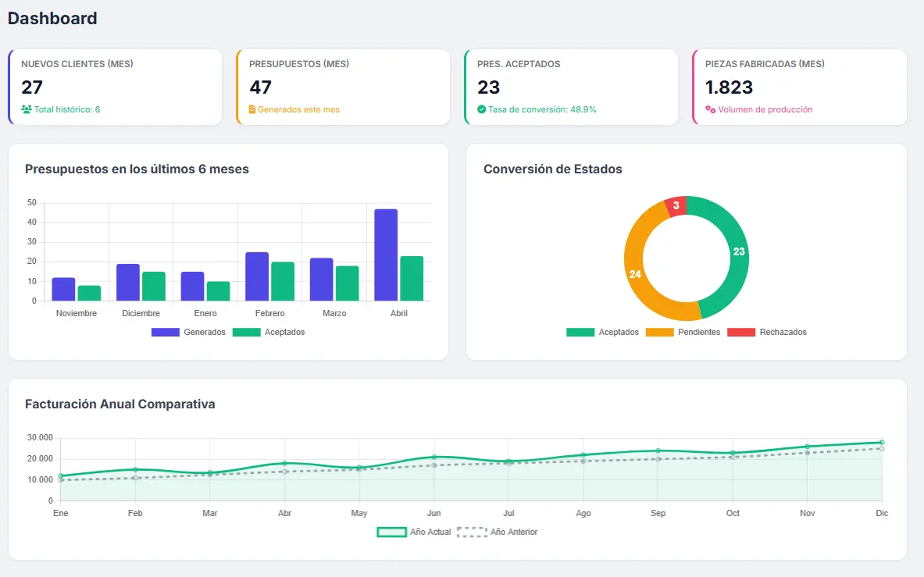Click the checkmark icon by Tasa de conversión
This screenshot has height=577, width=924.
pos(481,110)
